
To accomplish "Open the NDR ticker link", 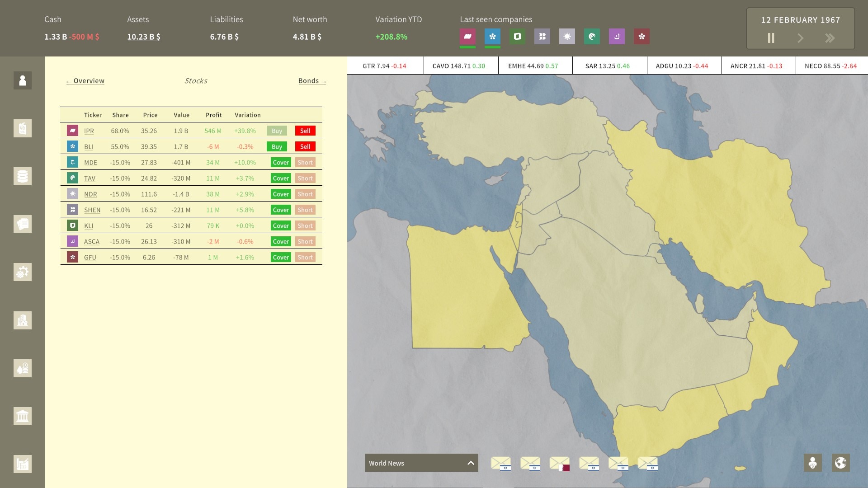I will [90, 194].
